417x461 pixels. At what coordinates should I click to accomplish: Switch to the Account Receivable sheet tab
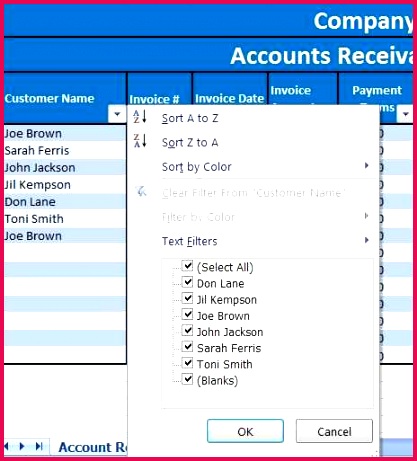coord(92,447)
